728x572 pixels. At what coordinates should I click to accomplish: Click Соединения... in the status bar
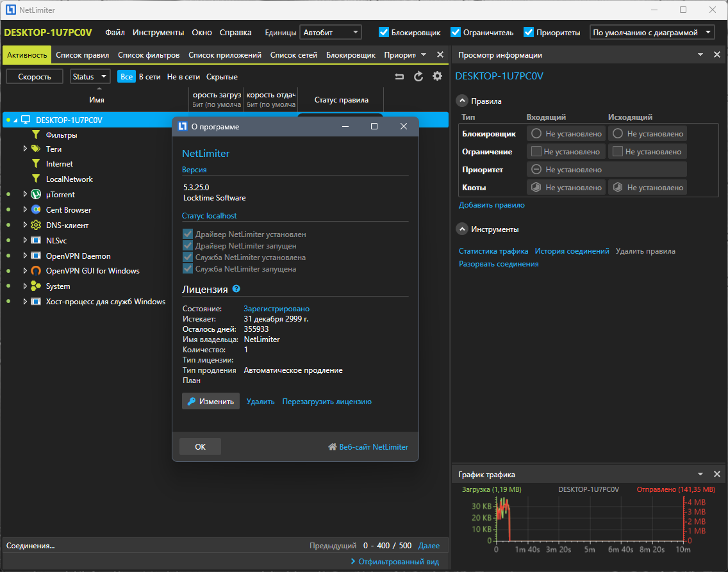point(31,546)
